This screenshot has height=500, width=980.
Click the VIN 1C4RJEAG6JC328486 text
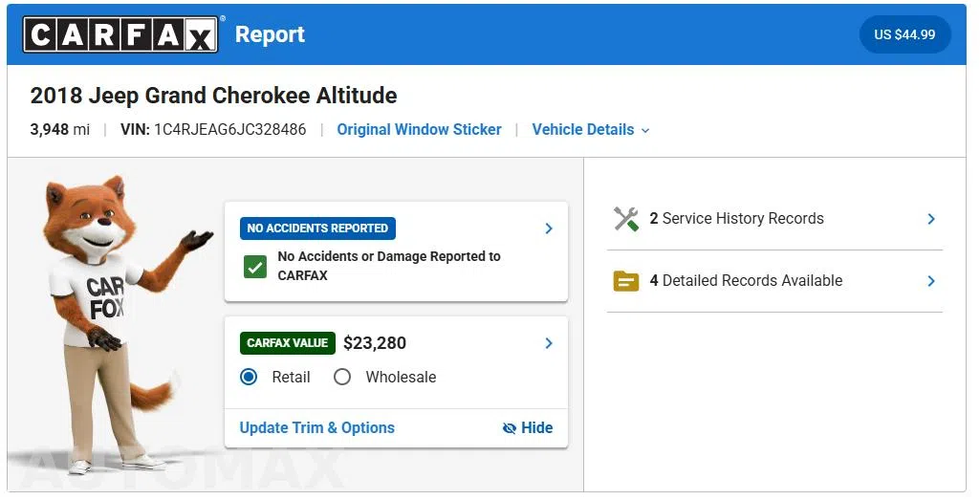[x=213, y=129]
